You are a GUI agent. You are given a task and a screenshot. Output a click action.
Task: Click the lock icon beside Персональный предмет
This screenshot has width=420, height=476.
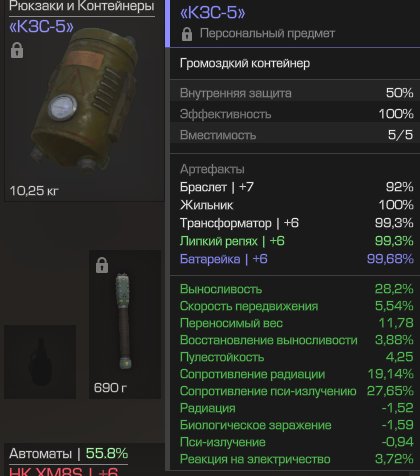pyautogui.click(x=187, y=34)
